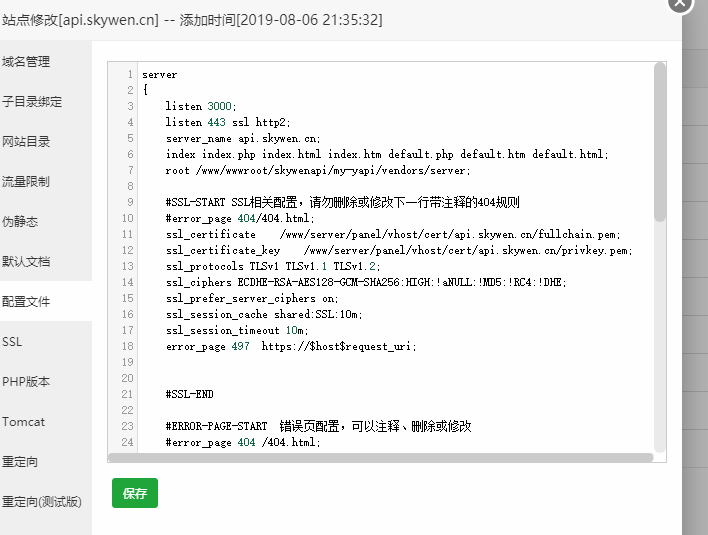Click the index index.php line
Screen dimensions: 708x535
(x=387, y=154)
